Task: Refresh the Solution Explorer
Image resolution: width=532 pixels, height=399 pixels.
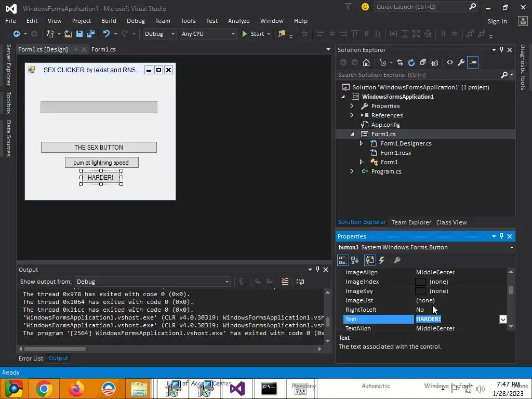Action: pyautogui.click(x=411, y=62)
